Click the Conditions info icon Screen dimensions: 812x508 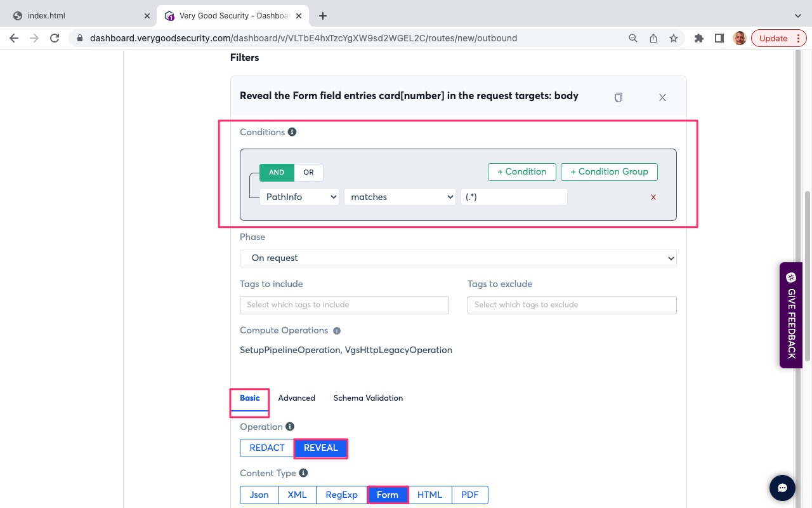[x=292, y=132]
